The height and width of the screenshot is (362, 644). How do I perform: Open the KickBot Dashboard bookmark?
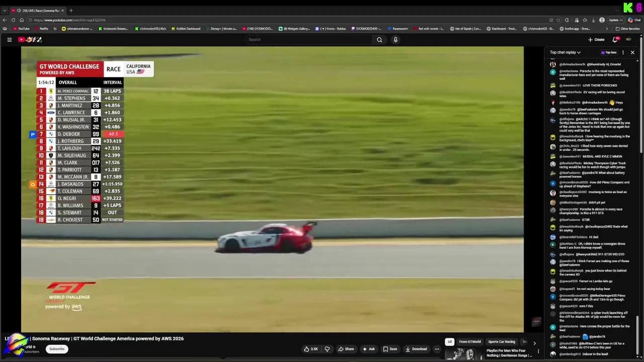pyautogui.click(x=186, y=29)
